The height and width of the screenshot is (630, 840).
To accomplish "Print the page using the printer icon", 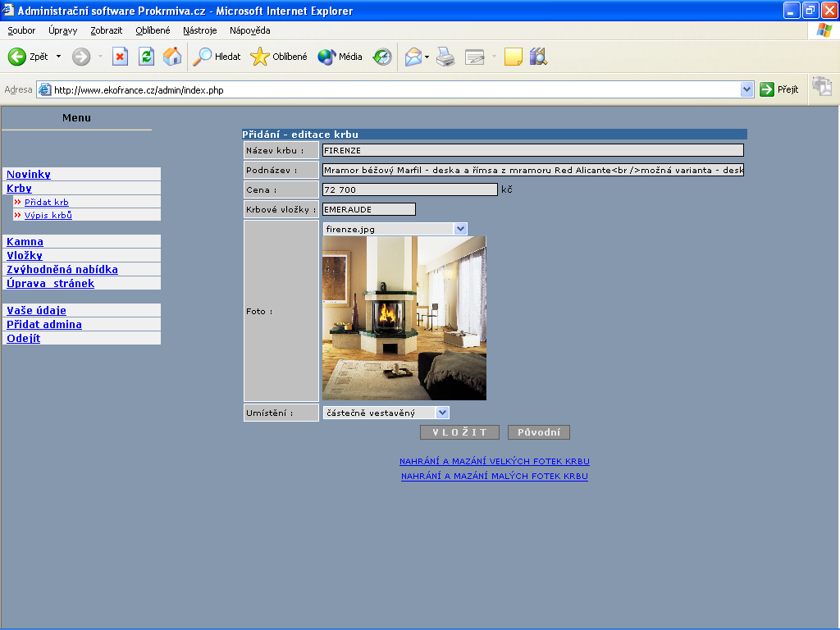I will point(445,57).
